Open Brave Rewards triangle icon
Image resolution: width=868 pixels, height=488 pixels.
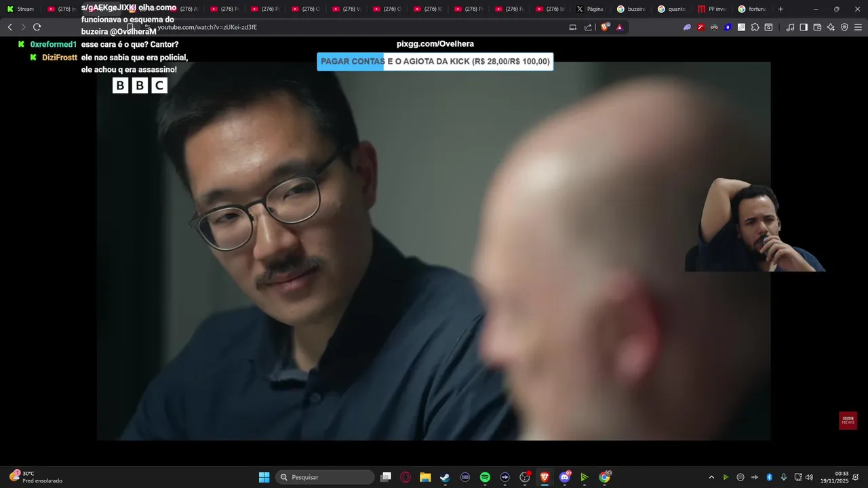click(x=619, y=27)
